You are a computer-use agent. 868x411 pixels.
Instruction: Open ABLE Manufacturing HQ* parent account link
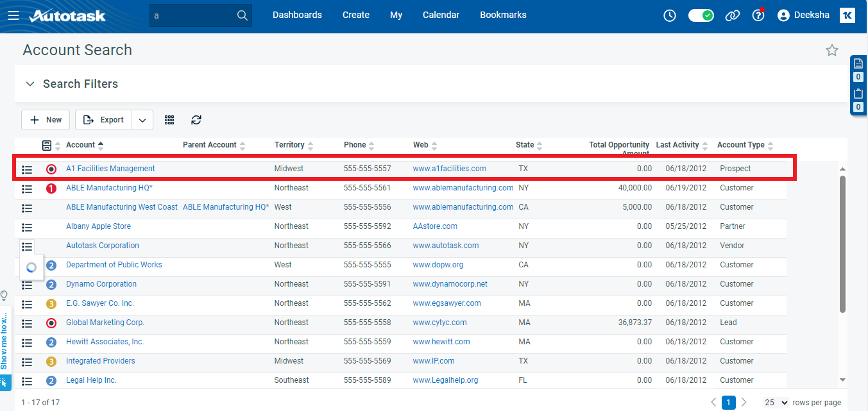pos(226,207)
